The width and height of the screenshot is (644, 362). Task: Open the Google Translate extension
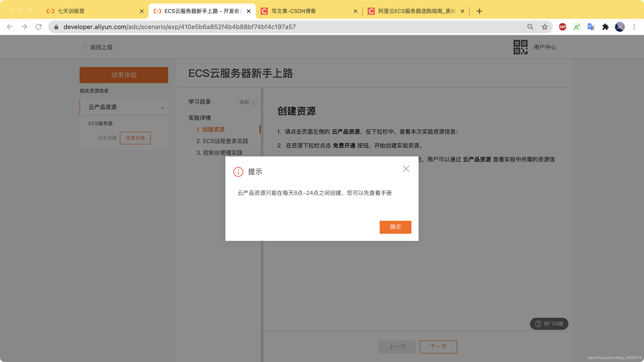(591, 27)
